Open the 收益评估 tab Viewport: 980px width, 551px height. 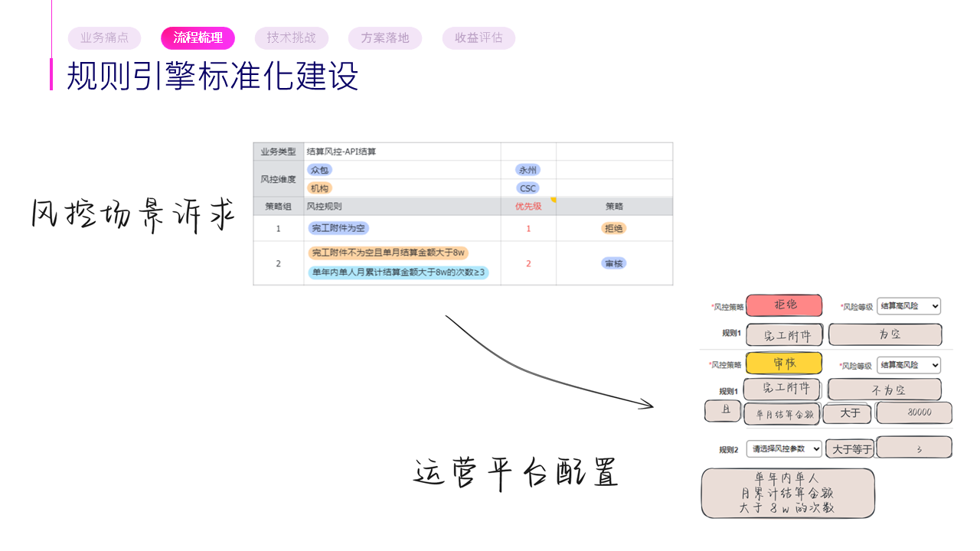pos(479,38)
